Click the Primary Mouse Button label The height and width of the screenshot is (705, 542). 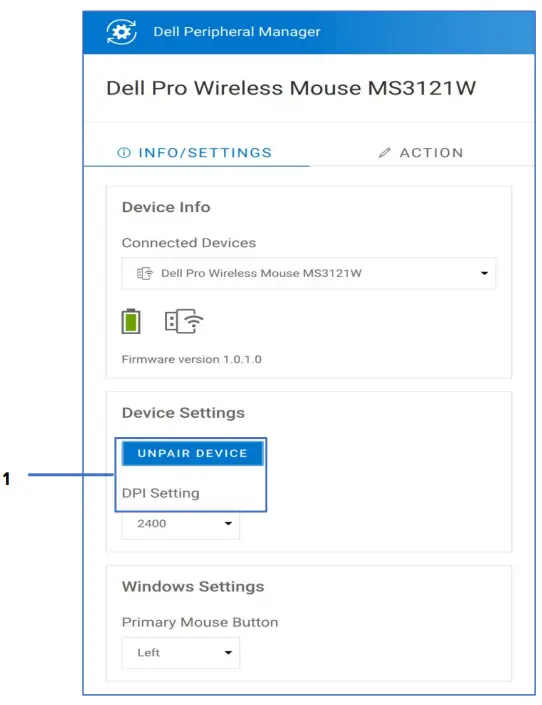200,622
